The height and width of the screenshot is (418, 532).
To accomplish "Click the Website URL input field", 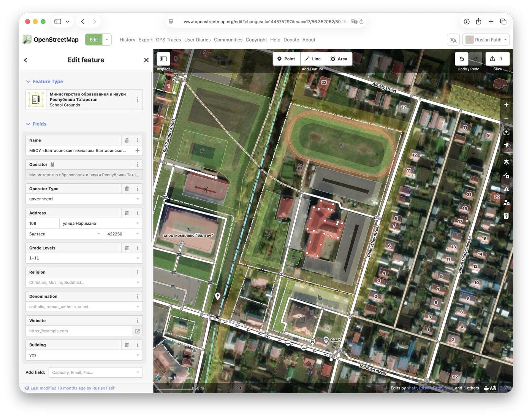I will pyautogui.click(x=79, y=331).
